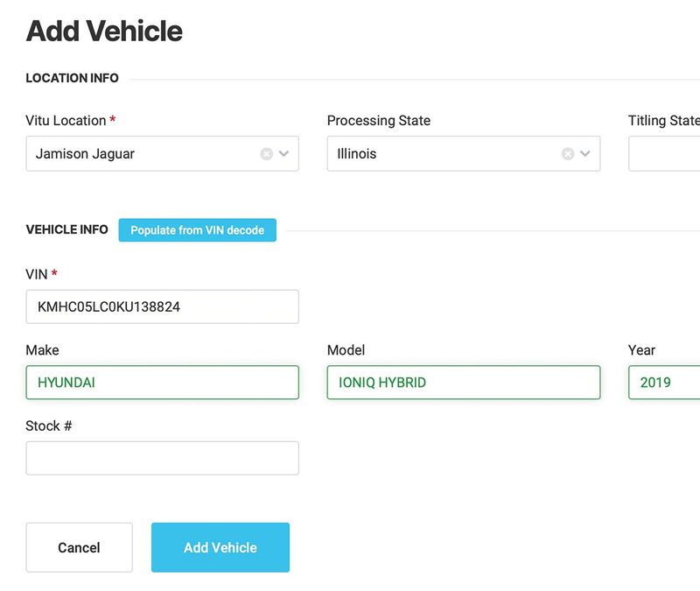This screenshot has width=700, height=591.
Task: Clear the Illinois processing state
Action: pos(568,154)
